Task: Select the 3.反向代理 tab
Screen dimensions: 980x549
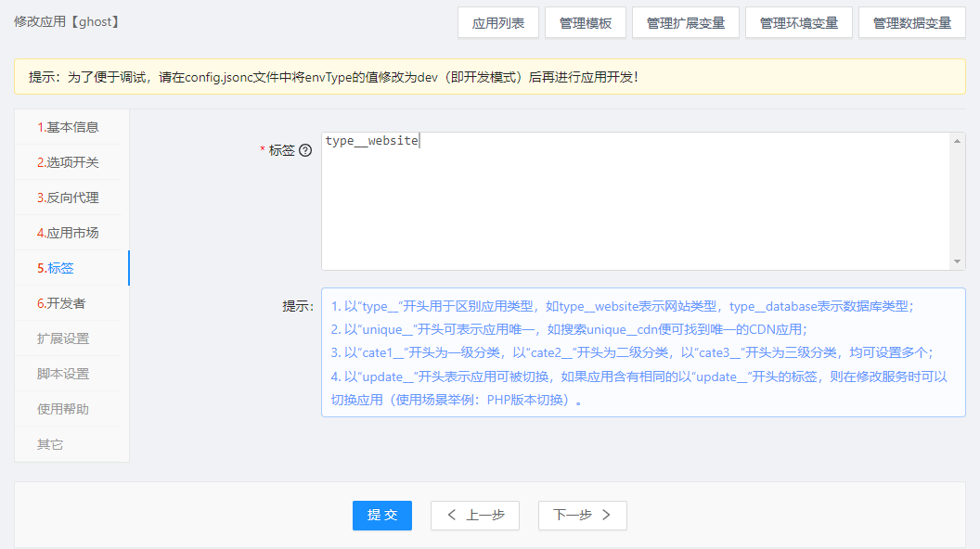Action: tap(68, 198)
